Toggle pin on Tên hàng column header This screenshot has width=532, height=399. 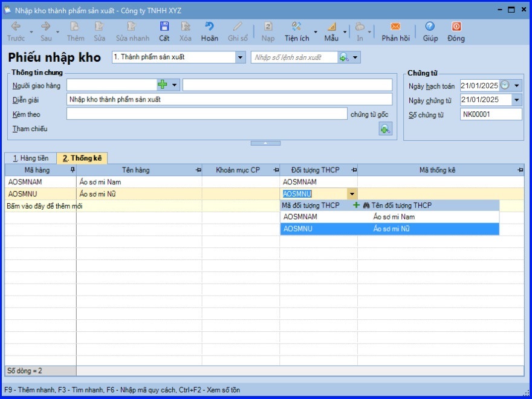198,170
